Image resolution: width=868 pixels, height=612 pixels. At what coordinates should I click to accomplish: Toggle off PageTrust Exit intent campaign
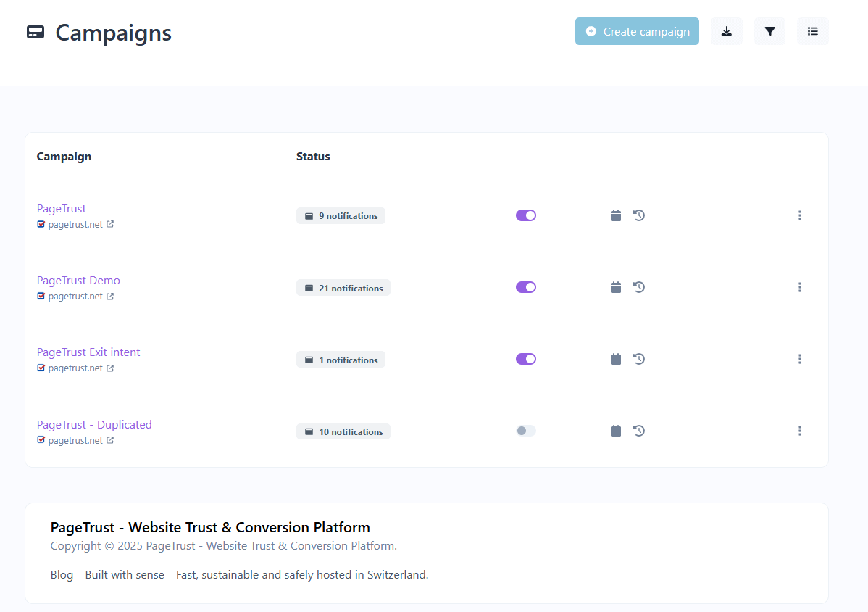[x=526, y=359]
